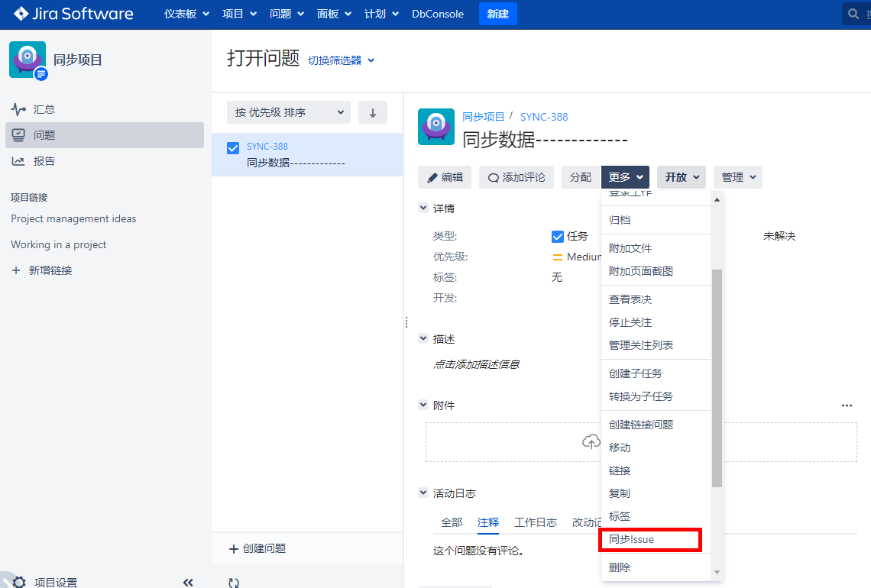Choose 创建子任务 in the dropdown menu
The width and height of the screenshot is (871, 588).
636,373
